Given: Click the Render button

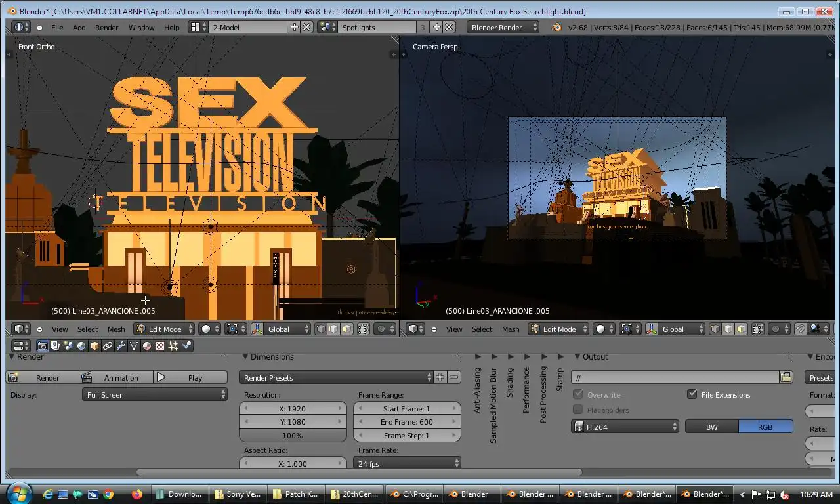Looking at the screenshot, I should click(x=43, y=377).
